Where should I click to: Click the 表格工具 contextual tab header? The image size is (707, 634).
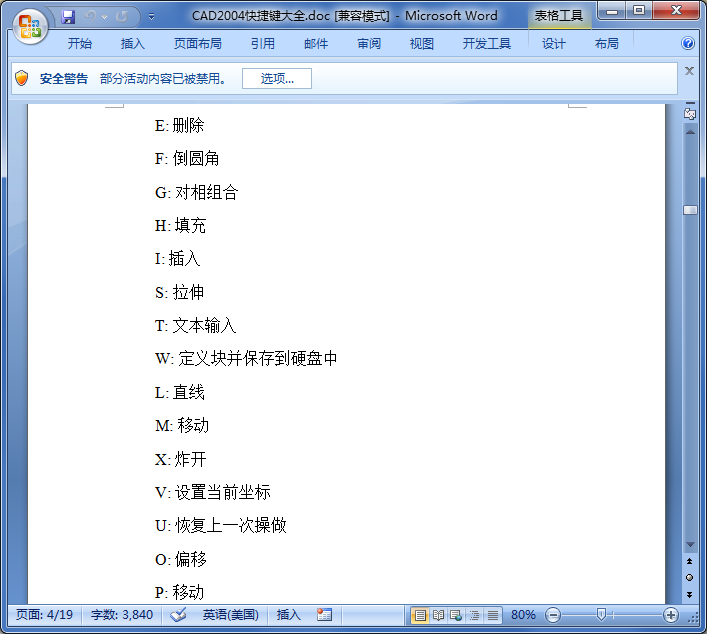tap(559, 16)
